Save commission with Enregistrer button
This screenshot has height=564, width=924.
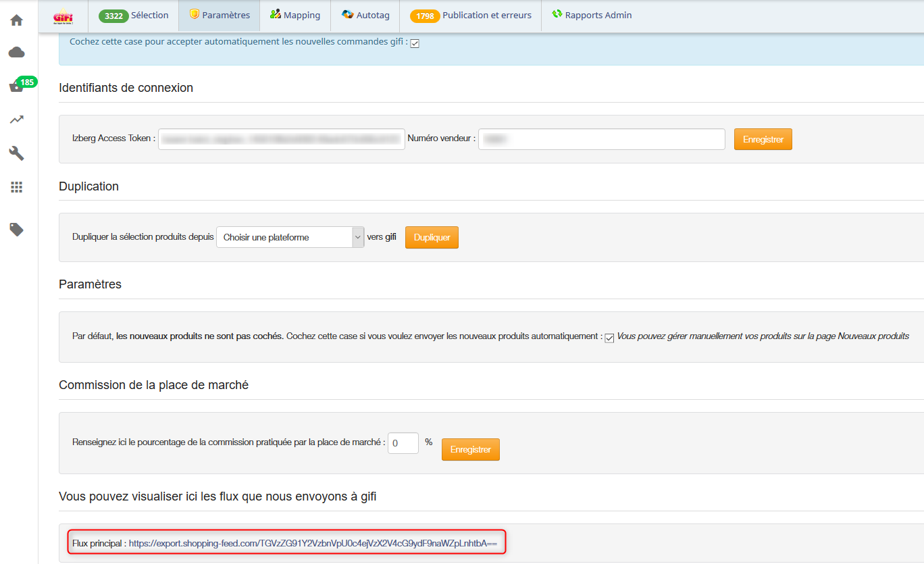click(x=471, y=449)
